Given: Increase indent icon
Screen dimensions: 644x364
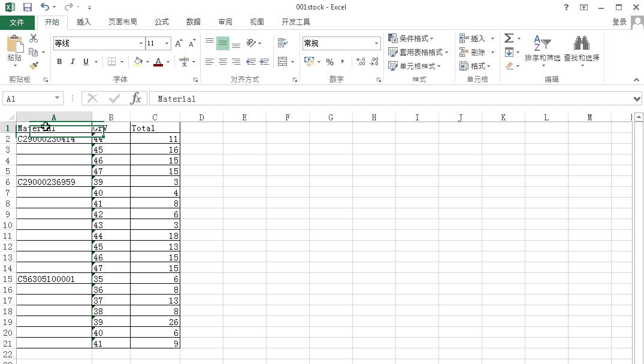Looking at the screenshot, I should coord(264,62).
